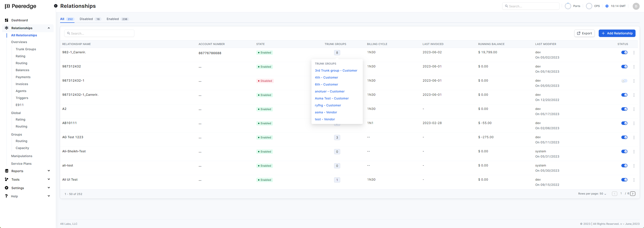Open Capacity under Groups

[22, 148]
